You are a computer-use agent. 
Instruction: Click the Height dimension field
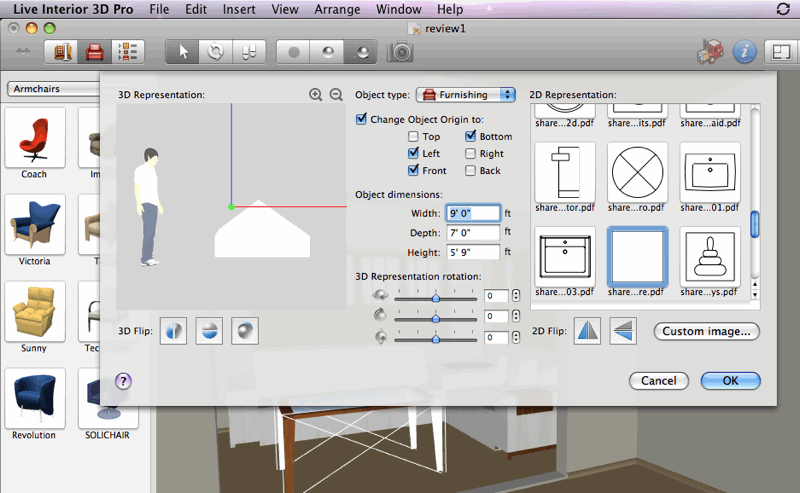(473, 252)
